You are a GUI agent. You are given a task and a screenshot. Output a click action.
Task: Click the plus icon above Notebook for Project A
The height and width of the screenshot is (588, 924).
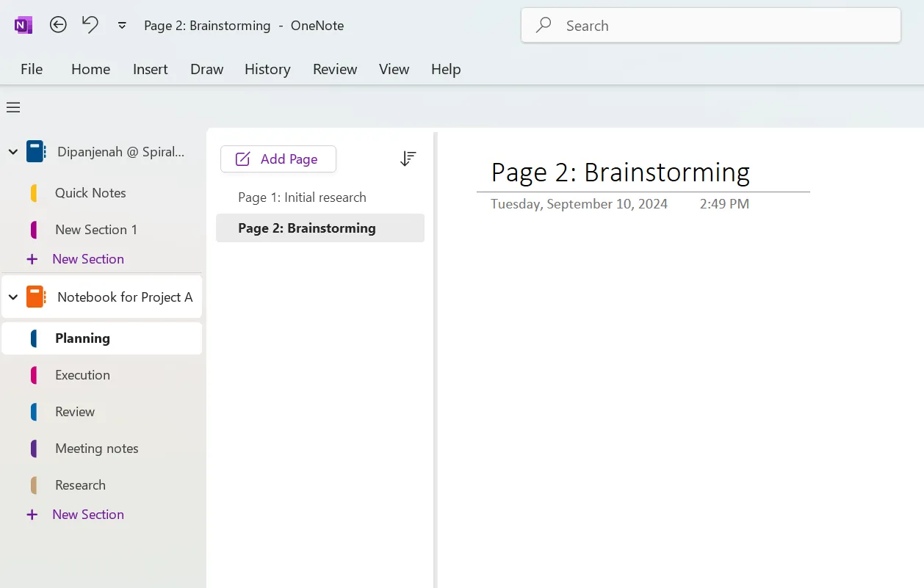[32, 259]
